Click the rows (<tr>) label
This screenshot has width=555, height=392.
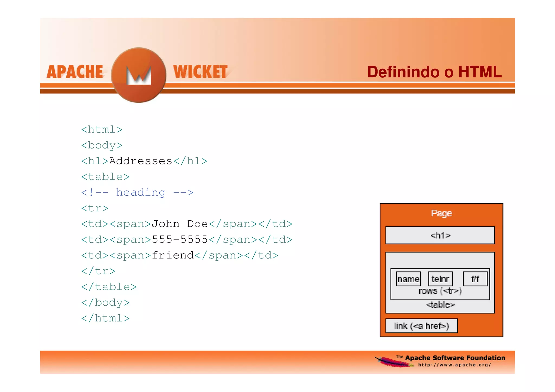click(x=440, y=291)
